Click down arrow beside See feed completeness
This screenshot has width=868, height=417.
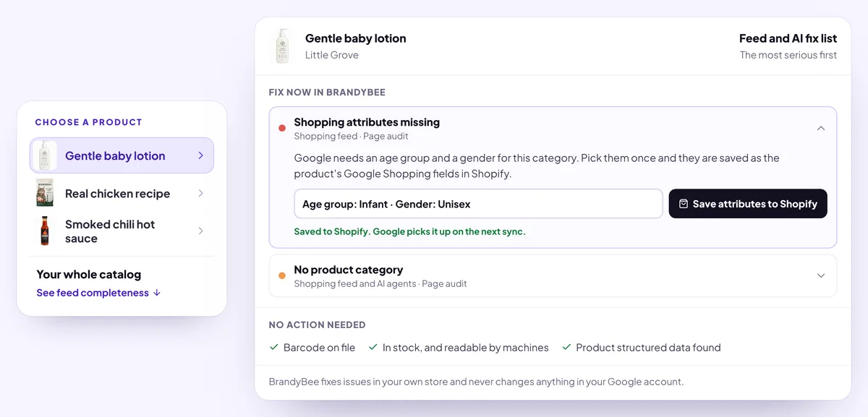coord(157,293)
